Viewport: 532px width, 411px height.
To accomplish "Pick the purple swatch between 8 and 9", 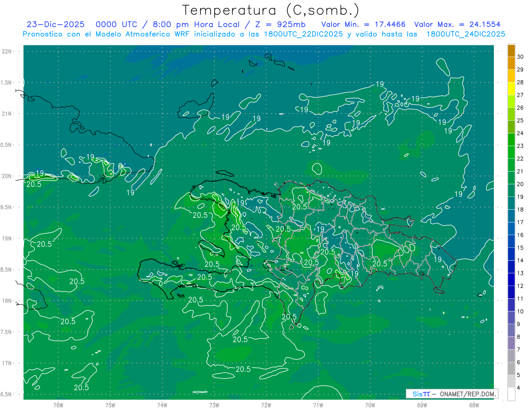I will click(x=511, y=331).
